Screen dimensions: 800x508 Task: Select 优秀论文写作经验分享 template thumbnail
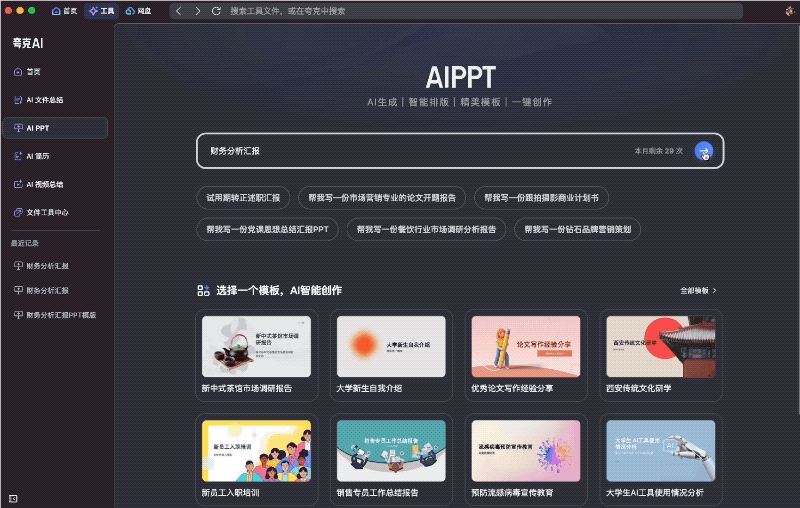click(526, 347)
